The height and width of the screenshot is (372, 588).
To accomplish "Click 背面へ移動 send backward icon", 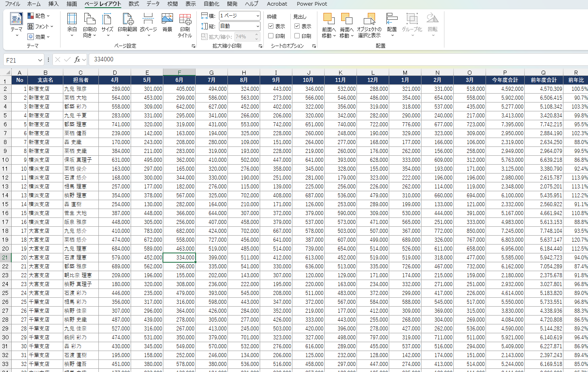I will point(347,25).
